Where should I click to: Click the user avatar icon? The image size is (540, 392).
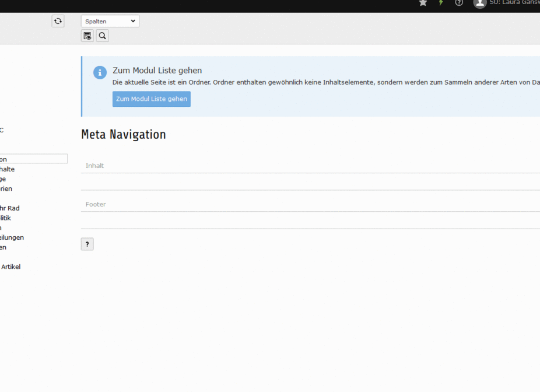point(479,3)
